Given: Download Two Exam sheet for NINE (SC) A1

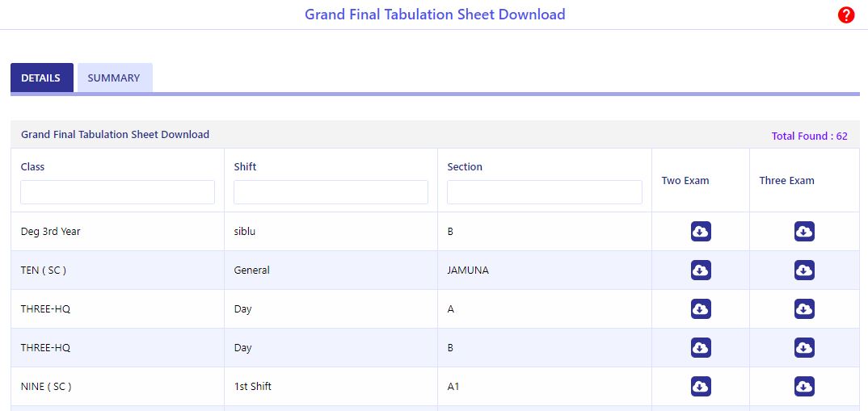Looking at the screenshot, I should pos(701,387).
